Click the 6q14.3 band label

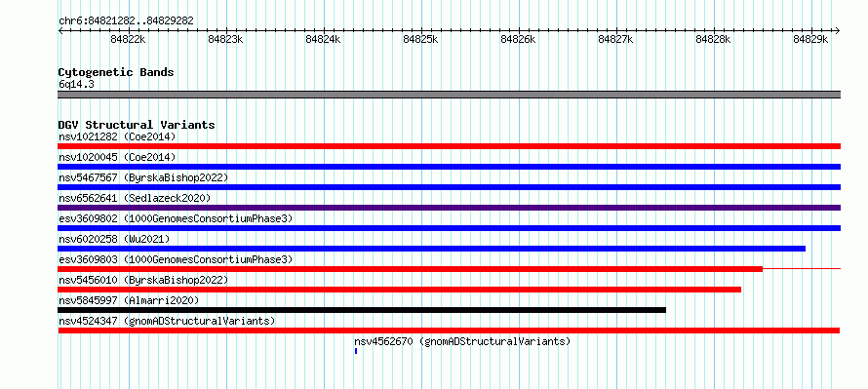point(76,85)
